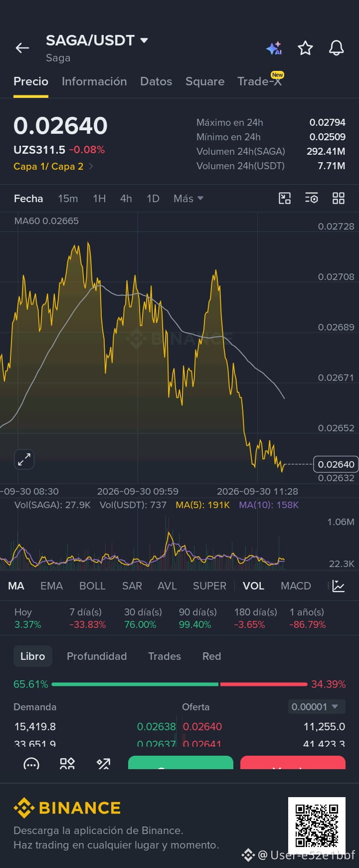359x868 pixels.
Task: Open the AI sparkle assistant icon
Action: click(x=274, y=48)
